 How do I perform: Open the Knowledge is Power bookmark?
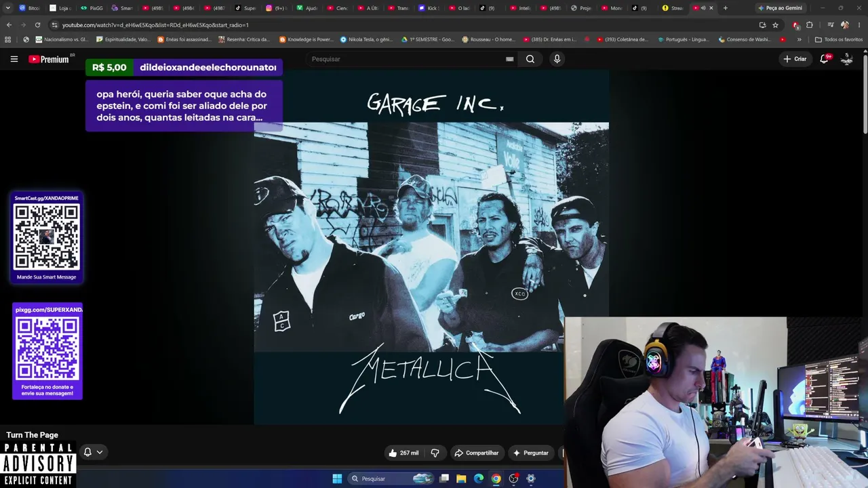click(x=306, y=39)
